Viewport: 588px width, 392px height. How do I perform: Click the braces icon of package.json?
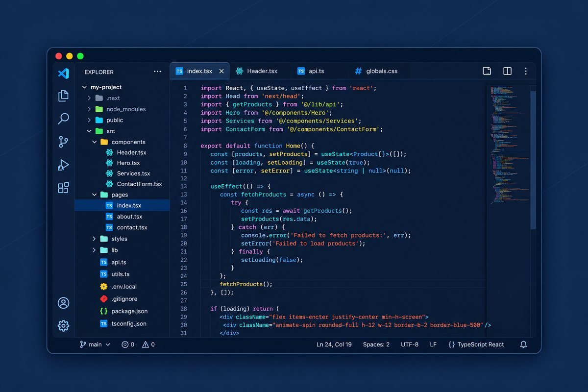[x=104, y=311]
